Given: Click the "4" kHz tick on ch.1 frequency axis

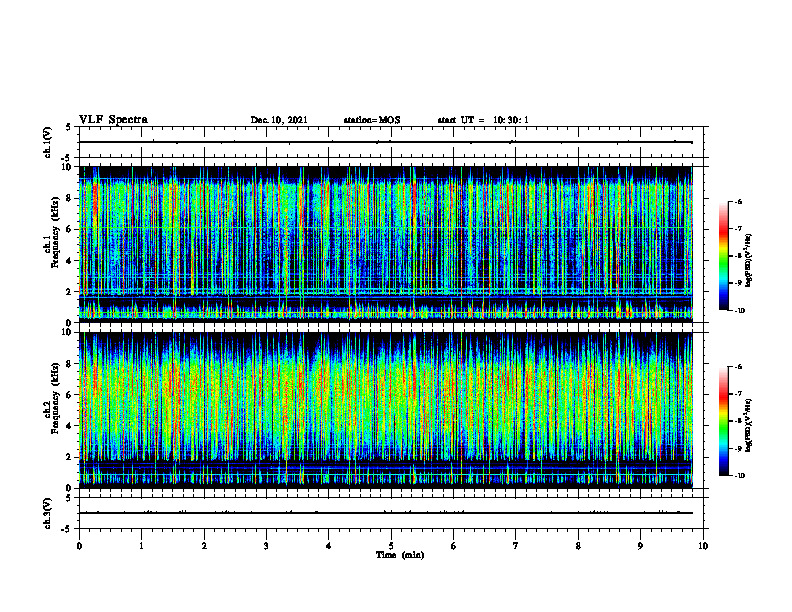Looking at the screenshot, I should coord(69,261).
